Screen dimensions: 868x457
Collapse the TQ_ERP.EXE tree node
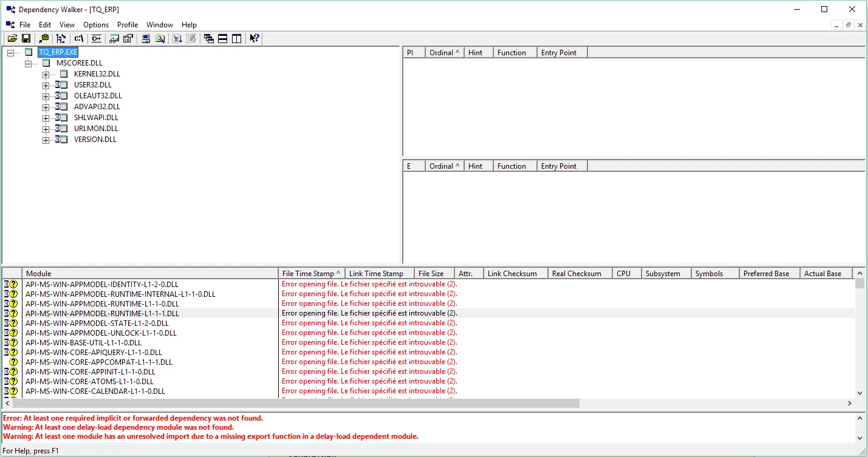(x=10, y=53)
